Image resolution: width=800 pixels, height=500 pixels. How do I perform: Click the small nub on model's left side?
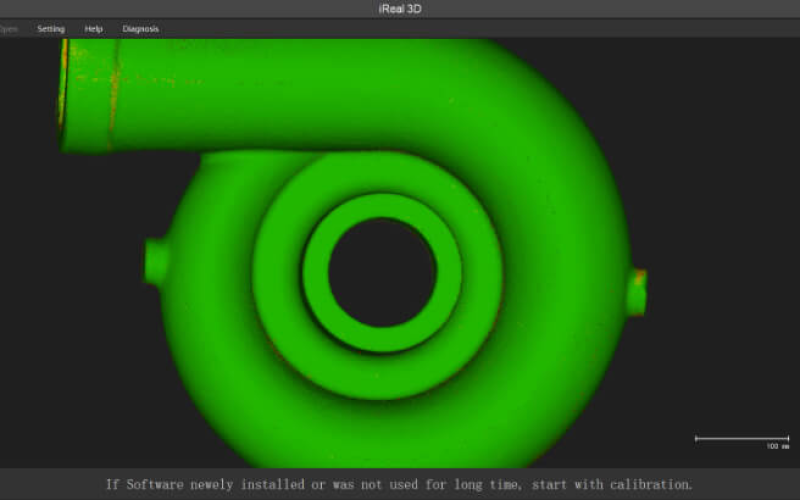coord(157,261)
